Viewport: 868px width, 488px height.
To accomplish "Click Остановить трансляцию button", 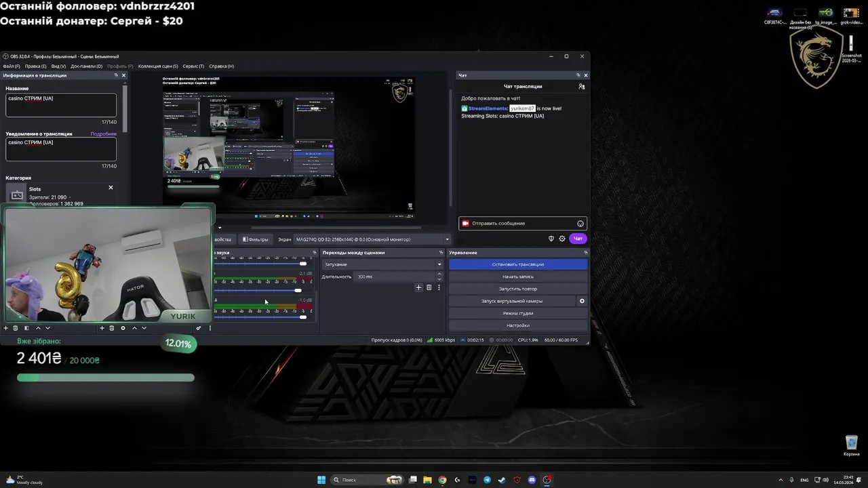I will point(518,264).
